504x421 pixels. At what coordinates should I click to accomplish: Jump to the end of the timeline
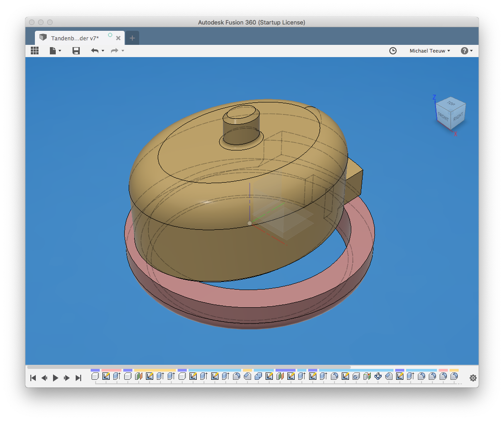click(x=78, y=378)
